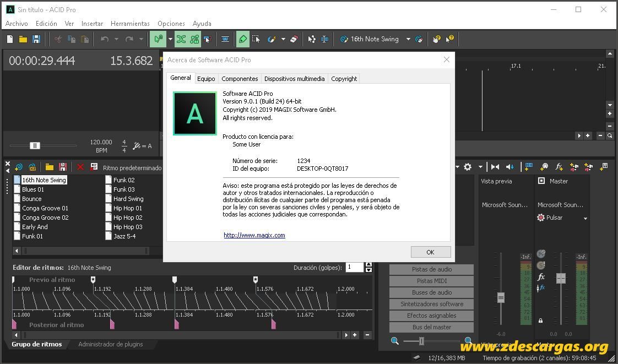Collapse the rhythm panel with left arrow

coord(8,170)
